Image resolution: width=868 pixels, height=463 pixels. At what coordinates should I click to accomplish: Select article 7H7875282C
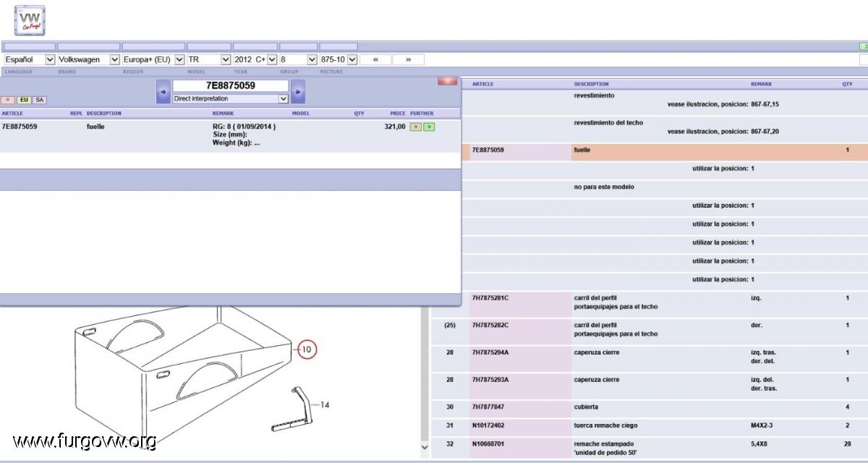tap(490, 325)
